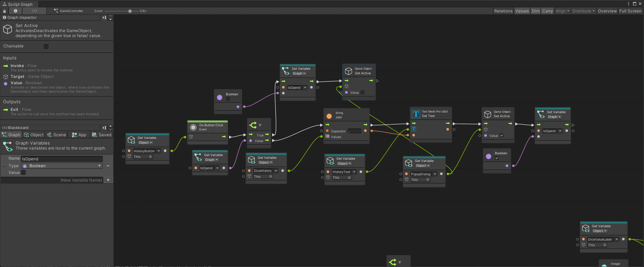Click the Get Variable PopupDialog node icon
Screen dimensions: 644x267
[x=409, y=163]
